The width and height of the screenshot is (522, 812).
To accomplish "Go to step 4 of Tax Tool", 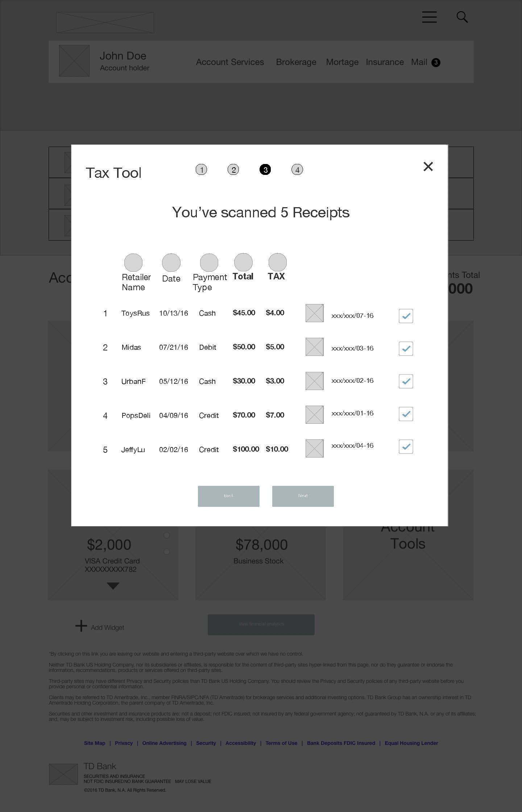I will [297, 169].
